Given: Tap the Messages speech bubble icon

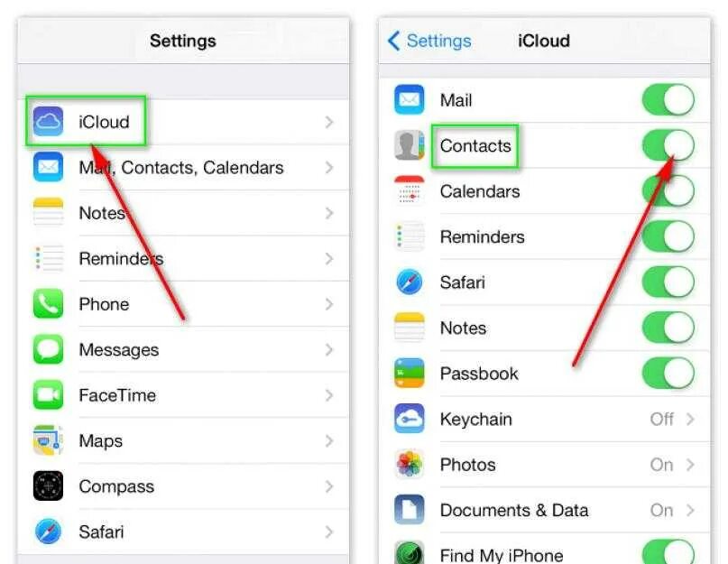Looking at the screenshot, I should (48, 349).
